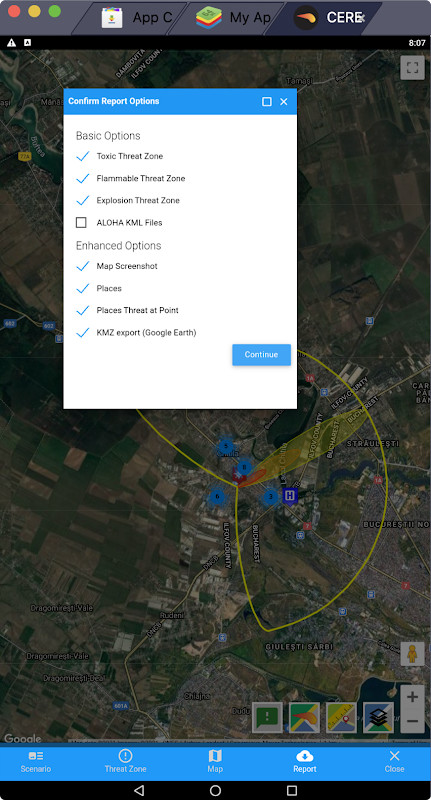Select map place marker number 6
Viewport: 431px width, 800px height.
(x=217, y=496)
